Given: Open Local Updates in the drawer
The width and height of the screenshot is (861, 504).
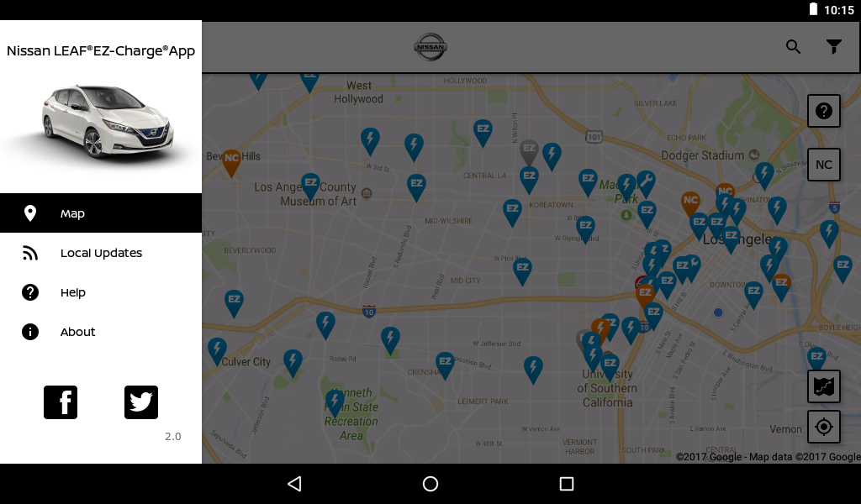Looking at the screenshot, I should 101,253.
